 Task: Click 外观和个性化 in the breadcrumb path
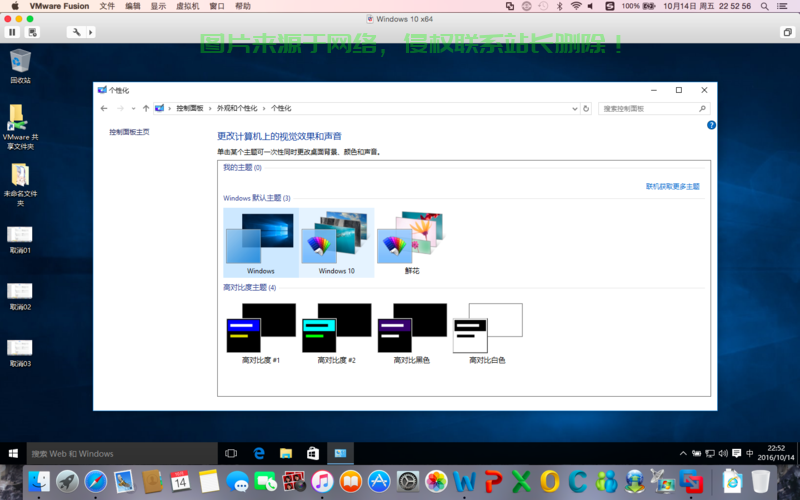tap(237, 108)
